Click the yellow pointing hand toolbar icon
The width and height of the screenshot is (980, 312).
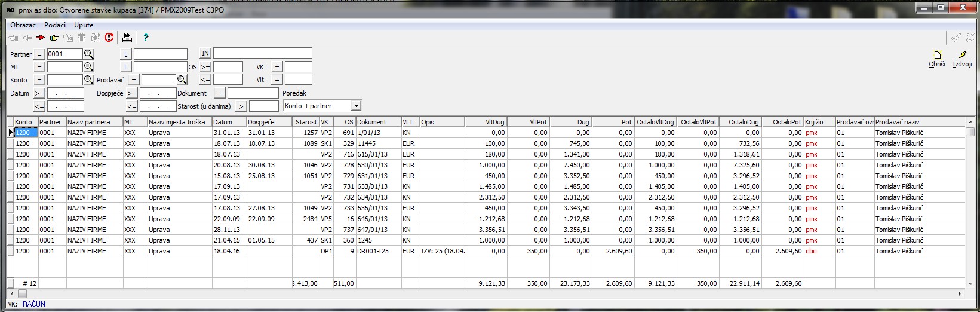(x=54, y=38)
